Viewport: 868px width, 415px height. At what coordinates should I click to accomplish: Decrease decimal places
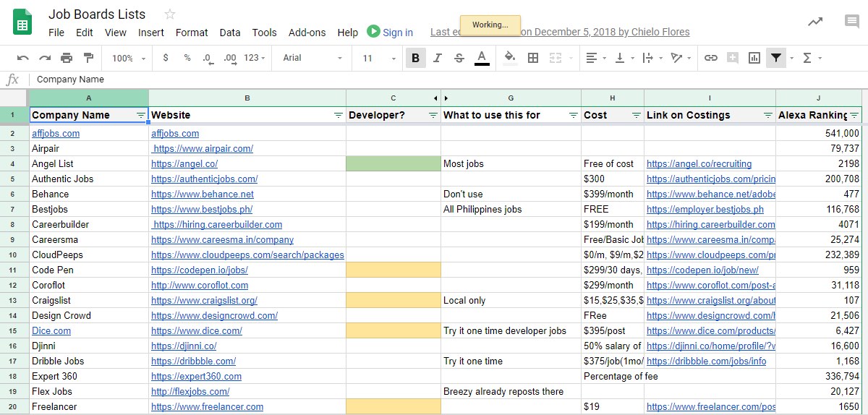tap(208, 58)
